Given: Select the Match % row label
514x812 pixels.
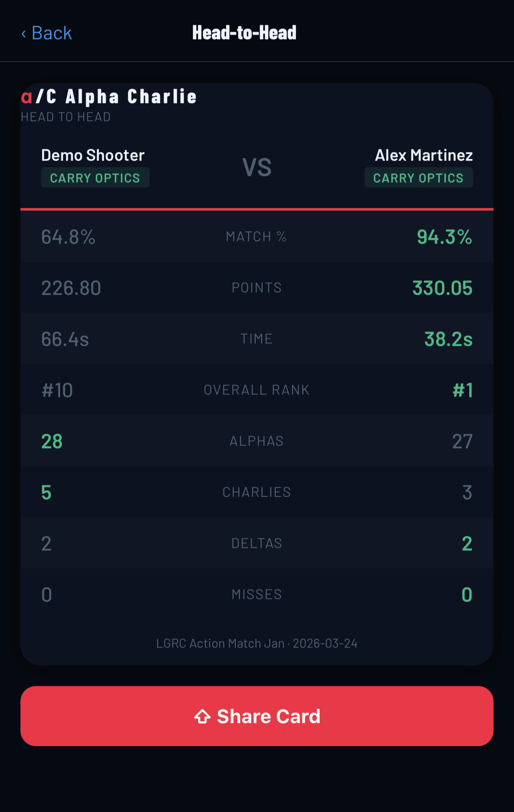Looking at the screenshot, I should [257, 236].
